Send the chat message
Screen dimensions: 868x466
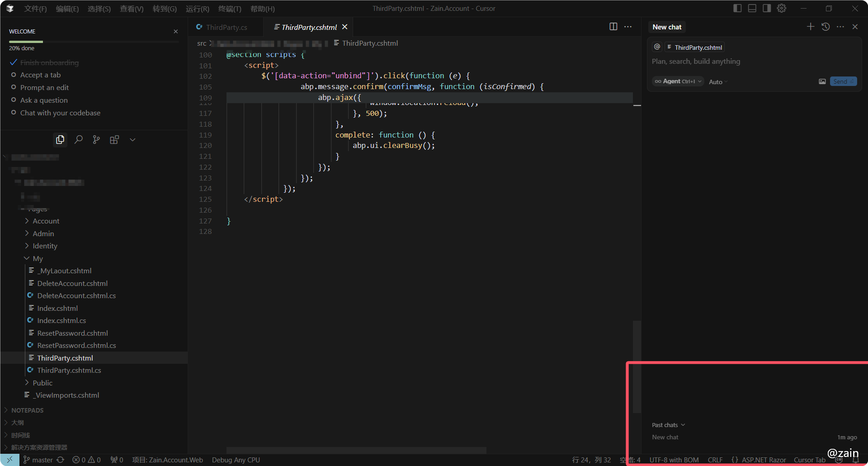click(x=844, y=81)
